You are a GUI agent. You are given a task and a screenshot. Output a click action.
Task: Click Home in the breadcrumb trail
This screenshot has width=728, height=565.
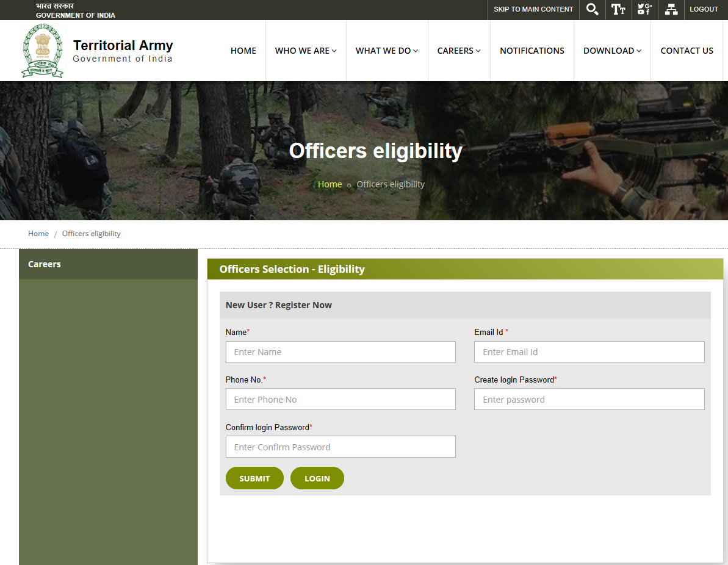[x=38, y=234]
